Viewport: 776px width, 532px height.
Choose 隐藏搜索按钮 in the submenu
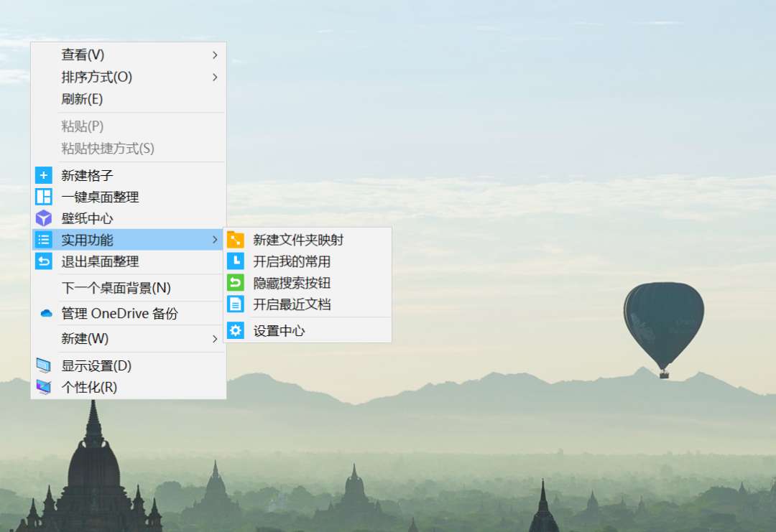[308, 283]
